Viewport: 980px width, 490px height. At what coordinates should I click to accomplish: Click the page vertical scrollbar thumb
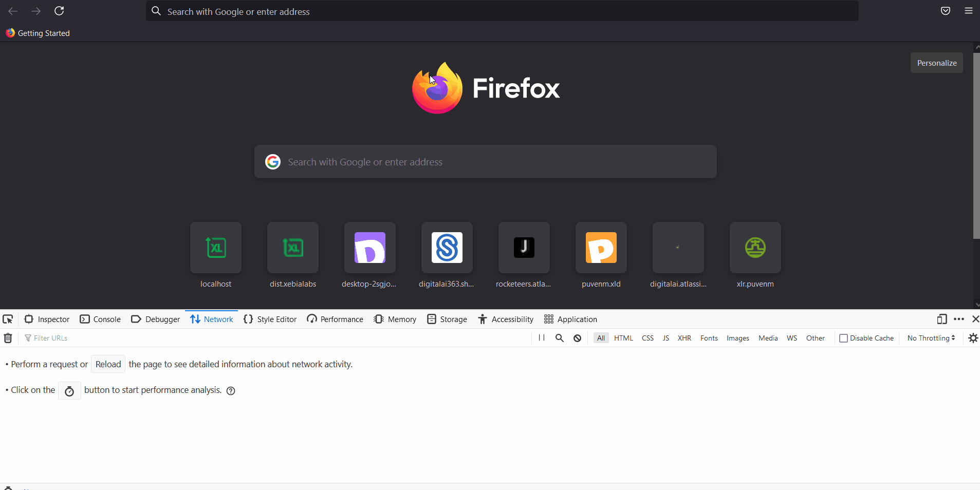point(976,145)
